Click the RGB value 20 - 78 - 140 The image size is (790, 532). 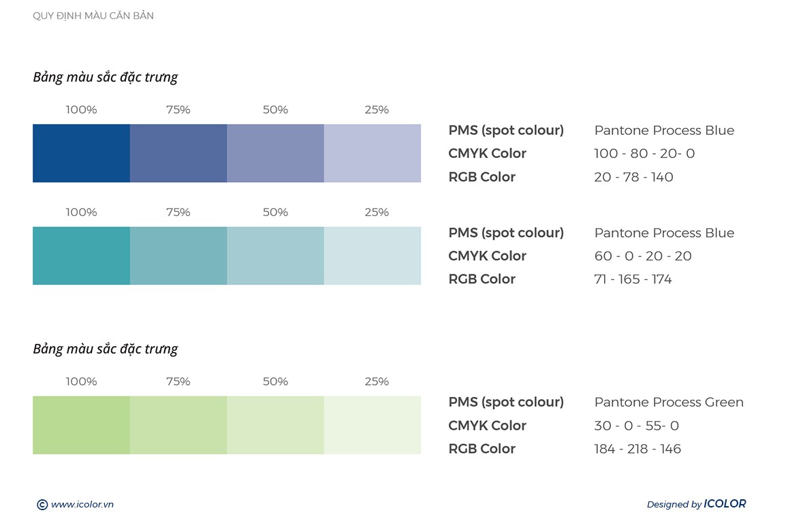633,177
